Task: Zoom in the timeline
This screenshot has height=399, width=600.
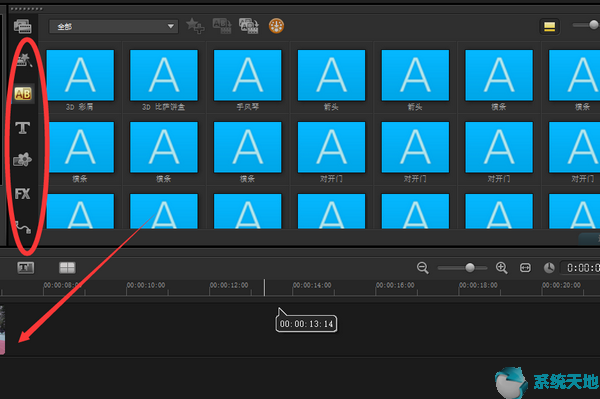Action: (502, 268)
